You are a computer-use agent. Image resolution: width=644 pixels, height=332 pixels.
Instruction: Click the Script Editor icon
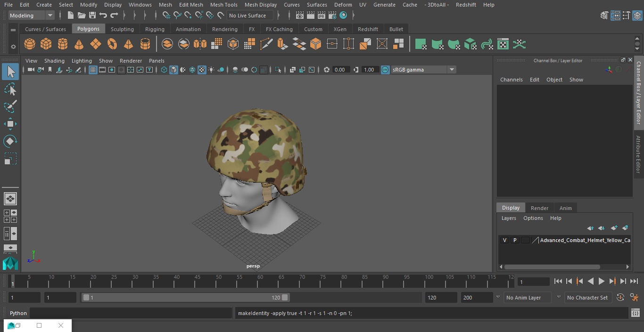tap(635, 313)
